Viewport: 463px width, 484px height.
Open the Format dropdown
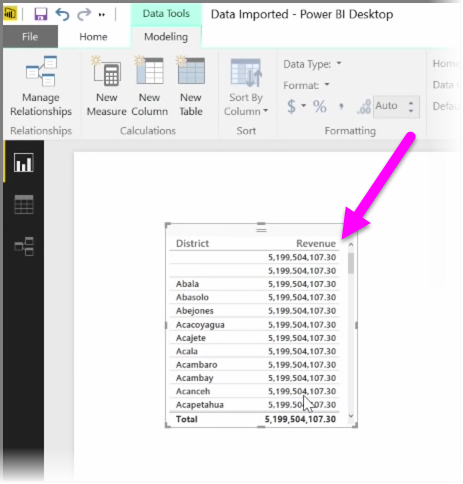[x=306, y=85]
